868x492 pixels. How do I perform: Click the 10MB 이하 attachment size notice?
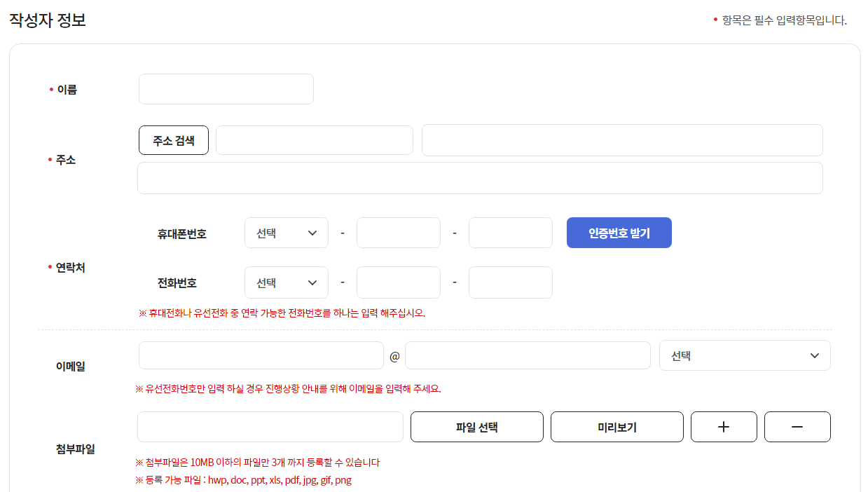click(x=258, y=463)
